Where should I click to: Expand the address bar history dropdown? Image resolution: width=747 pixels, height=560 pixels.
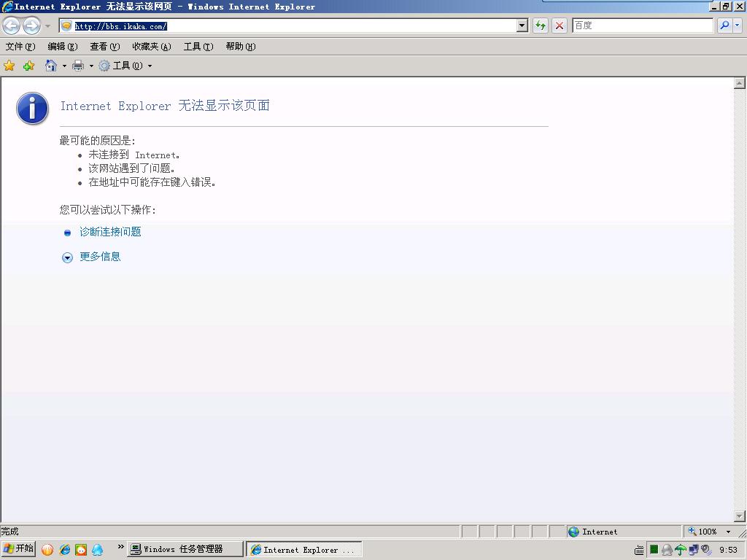click(522, 26)
